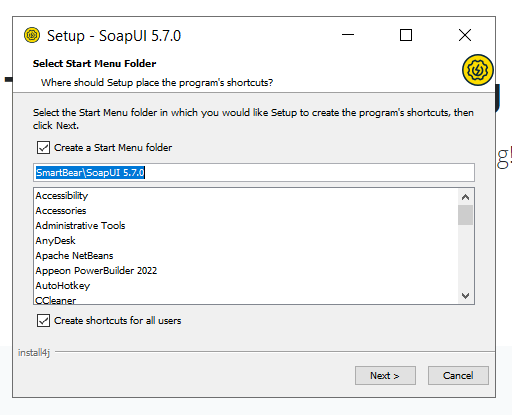Select AutoHotkey from the list
Image resolution: width=512 pixels, height=415 pixels.
pos(63,286)
